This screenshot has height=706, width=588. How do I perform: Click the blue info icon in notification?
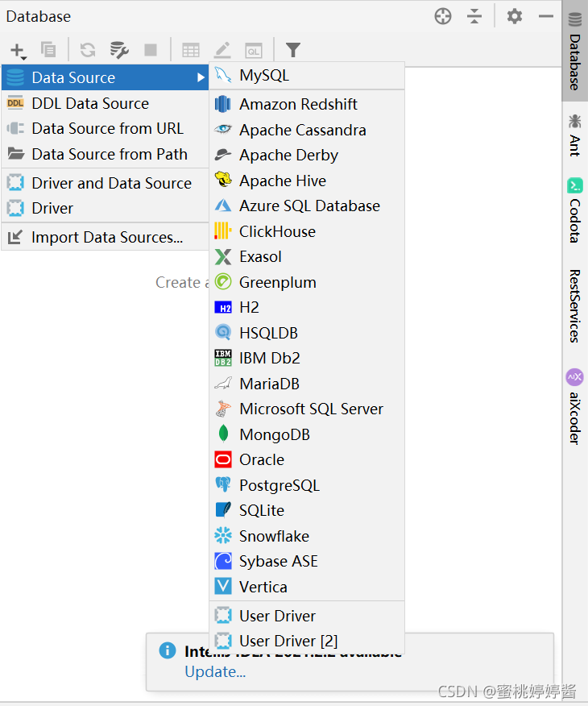pos(168,650)
